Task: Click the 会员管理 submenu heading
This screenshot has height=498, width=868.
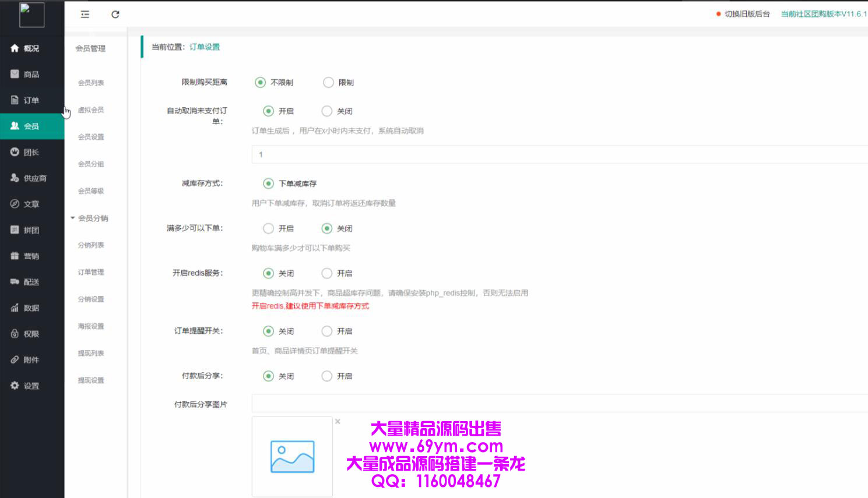Action: pos(90,48)
